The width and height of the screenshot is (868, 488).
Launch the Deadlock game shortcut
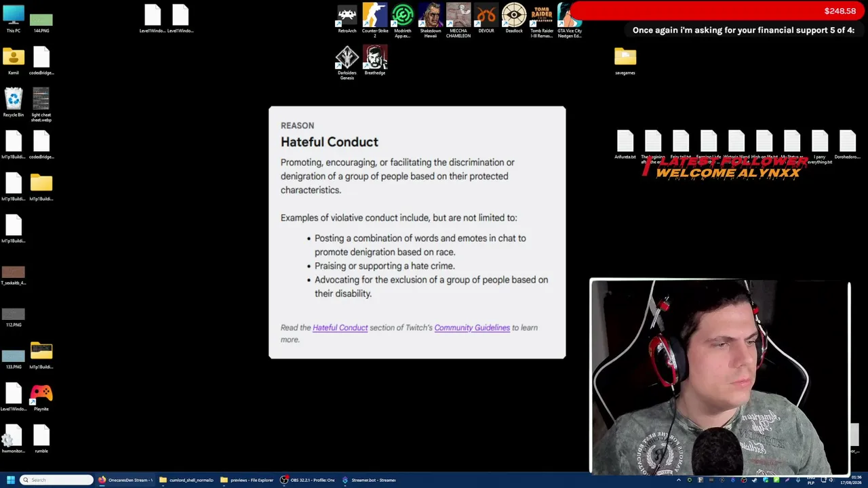tap(514, 18)
